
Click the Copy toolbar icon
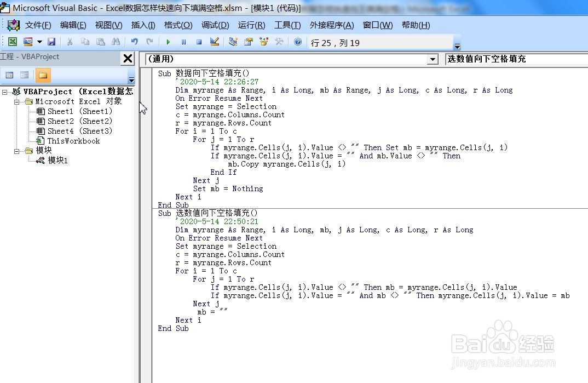click(85, 42)
